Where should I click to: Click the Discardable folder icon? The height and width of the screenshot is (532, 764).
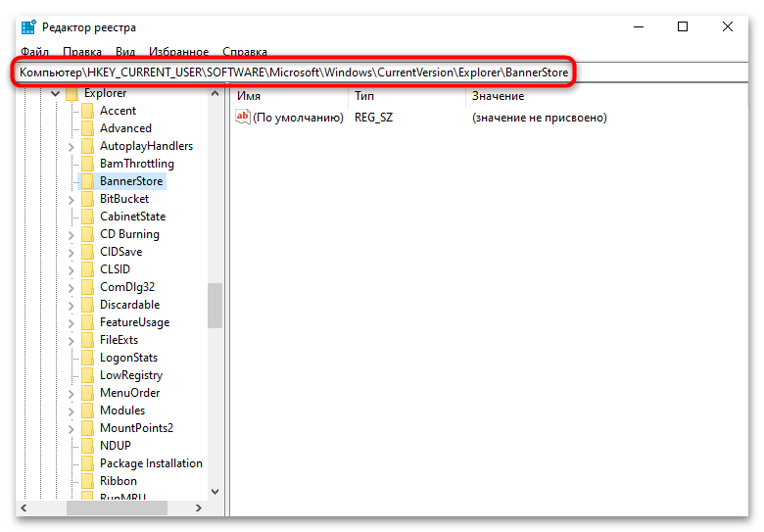88,305
